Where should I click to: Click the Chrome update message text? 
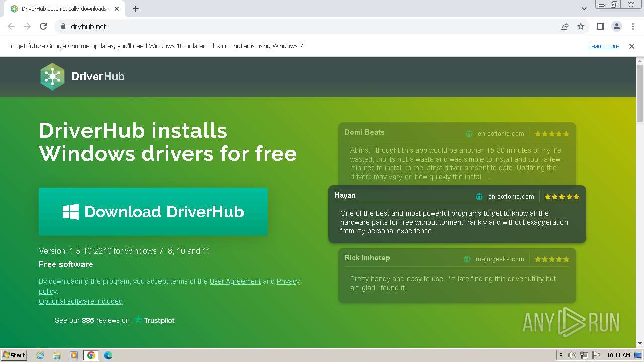click(156, 46)
